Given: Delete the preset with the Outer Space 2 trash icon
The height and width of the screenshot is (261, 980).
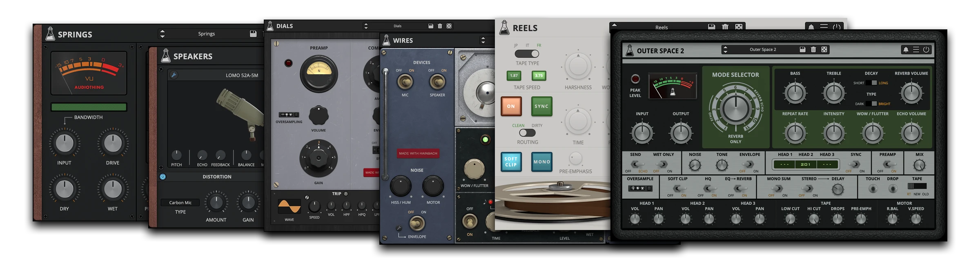Looking at the screenshot, I should [x=813, y=49].
